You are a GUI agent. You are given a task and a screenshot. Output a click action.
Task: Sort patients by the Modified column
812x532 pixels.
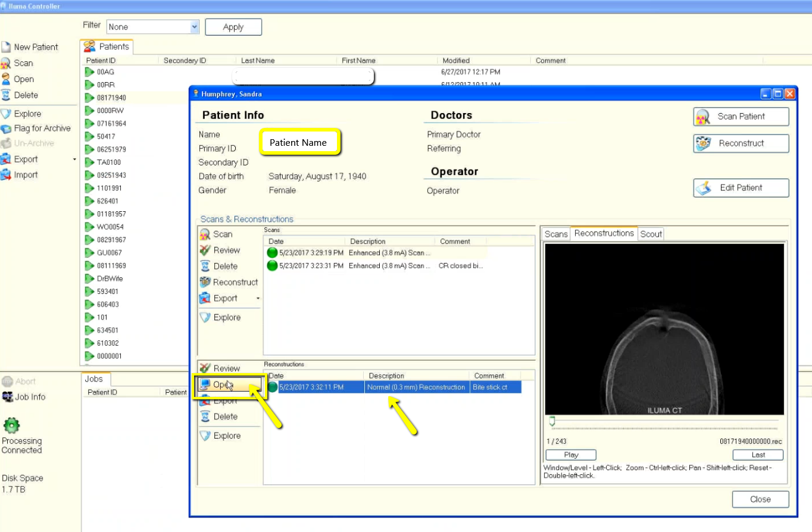[483, 61]
